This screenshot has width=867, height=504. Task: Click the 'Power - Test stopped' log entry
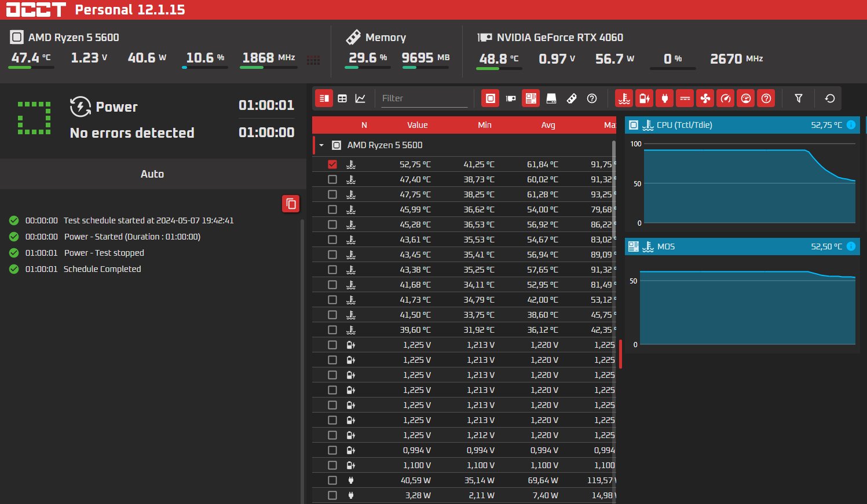click(104, 253)
